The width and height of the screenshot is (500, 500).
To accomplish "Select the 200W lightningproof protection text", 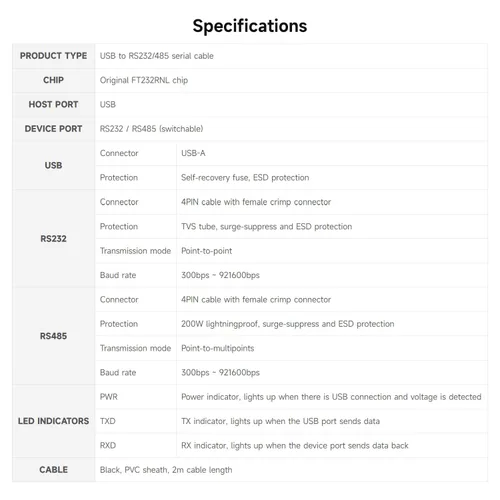I will [x=288, y=324].
